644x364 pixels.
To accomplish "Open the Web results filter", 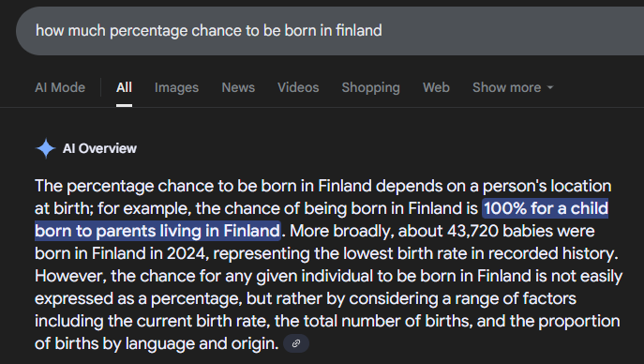I will [436, 87].
